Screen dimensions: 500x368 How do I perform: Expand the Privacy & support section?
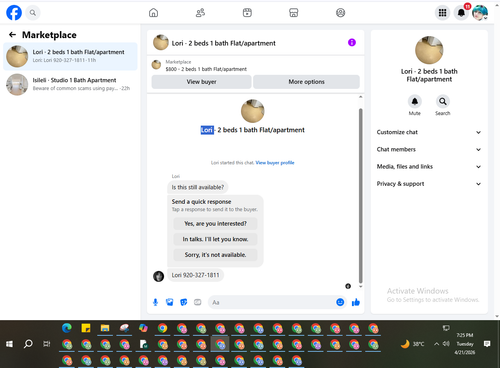429,184
